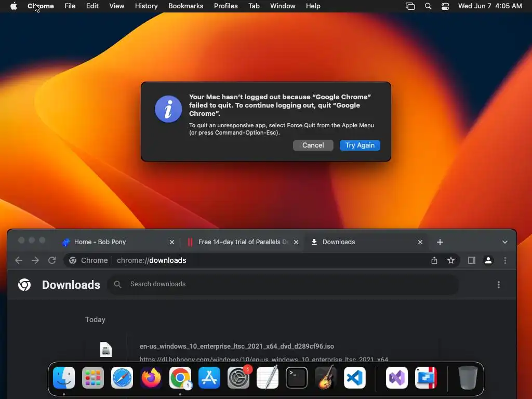Toggle Chrome side panel
This screenshot has height=399, width=532.
pos(471,260)
